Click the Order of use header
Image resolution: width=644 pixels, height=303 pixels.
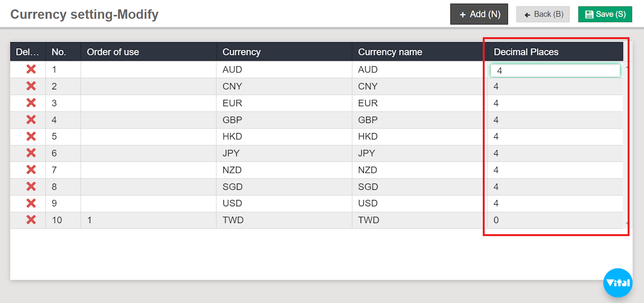[113, 52]
